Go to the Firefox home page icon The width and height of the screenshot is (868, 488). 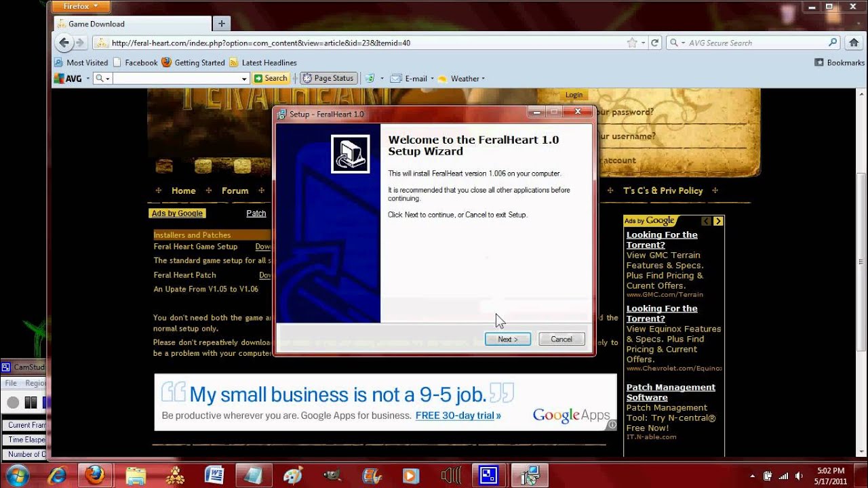(x=854, y=43)
